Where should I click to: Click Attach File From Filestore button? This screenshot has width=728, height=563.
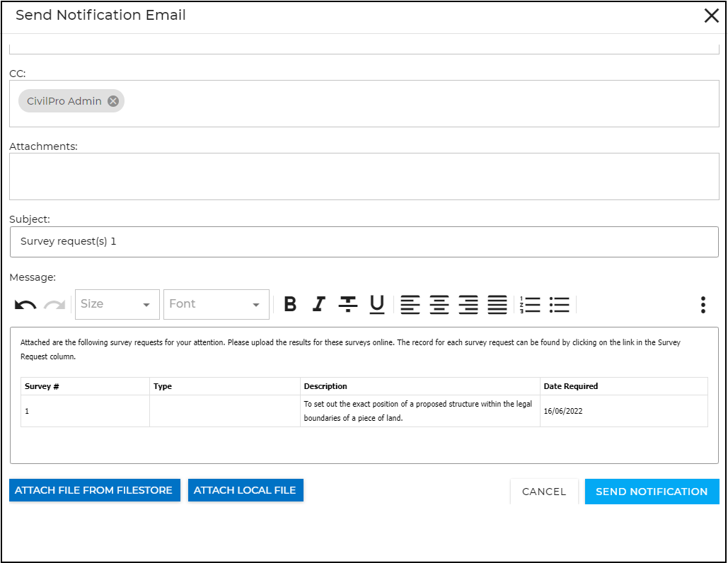94,490
